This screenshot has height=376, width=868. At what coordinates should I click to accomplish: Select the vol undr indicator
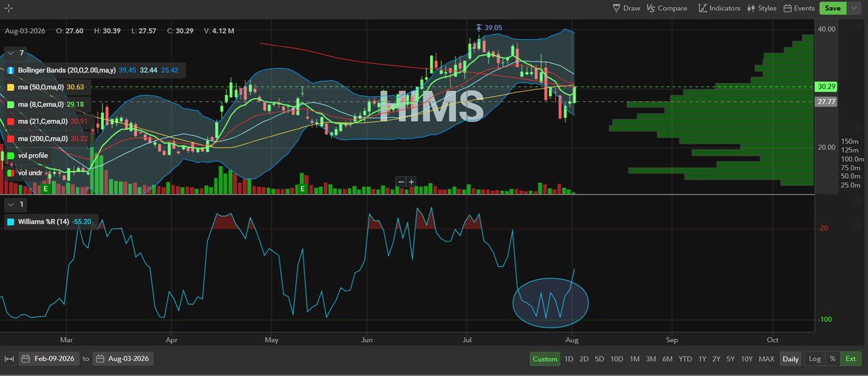point(30,173)
